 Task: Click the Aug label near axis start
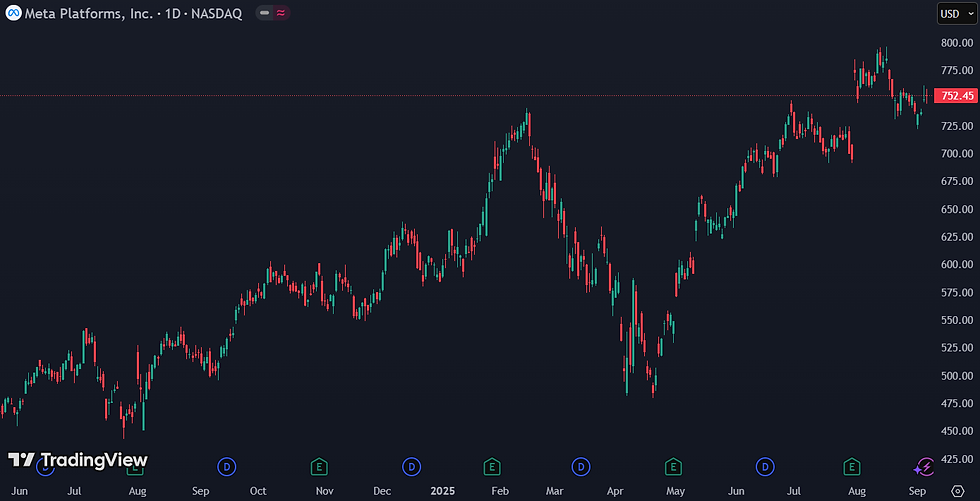tap(137, 490)
